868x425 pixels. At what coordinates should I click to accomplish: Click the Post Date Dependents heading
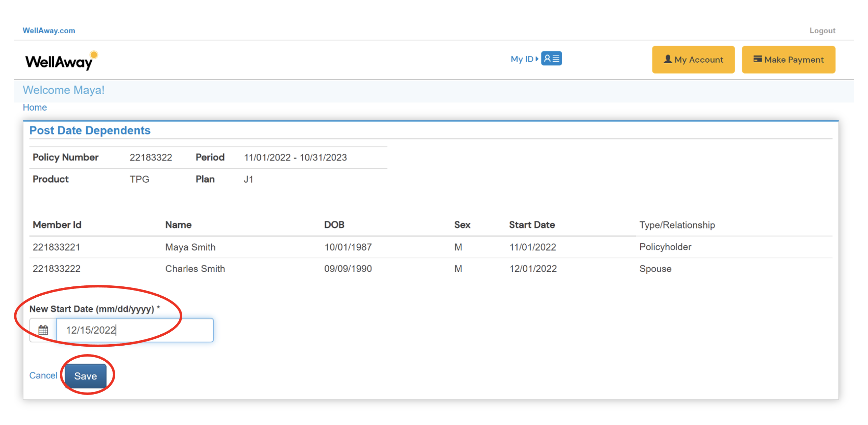point(90,130)
